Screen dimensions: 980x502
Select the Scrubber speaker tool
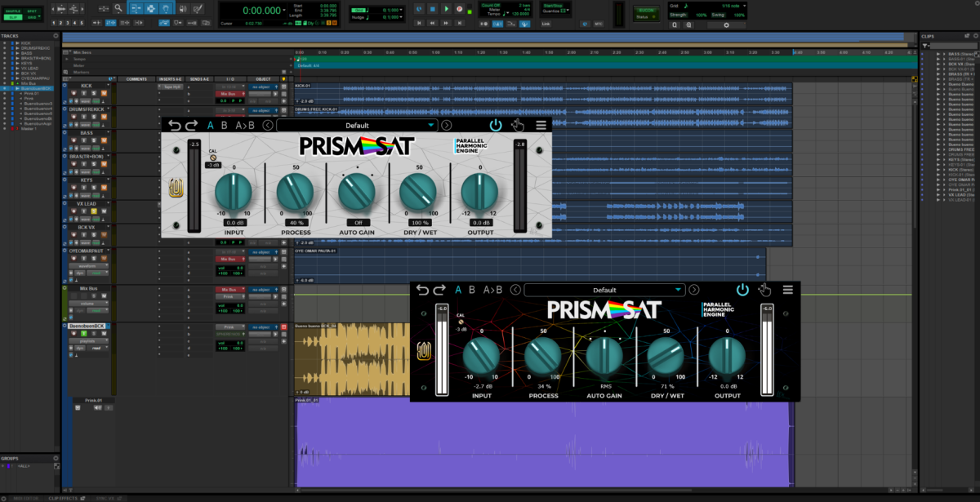183,7
